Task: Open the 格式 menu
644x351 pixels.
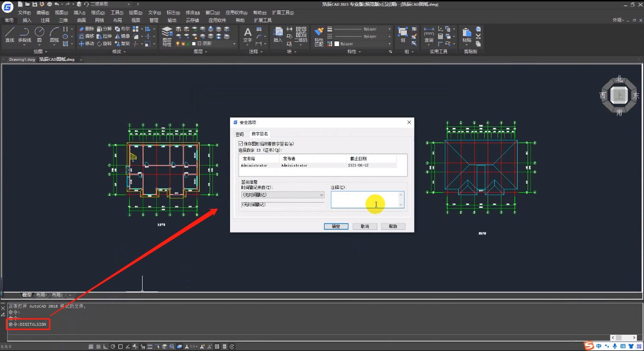Action: [97, 12]
